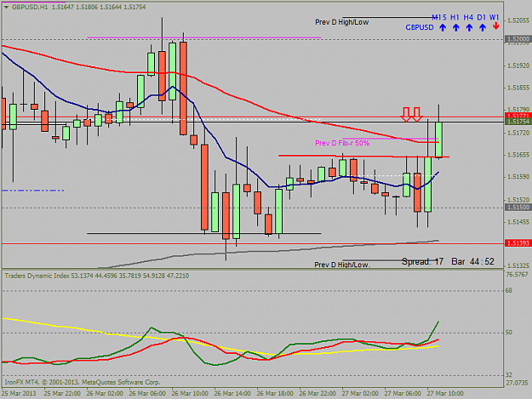Select the short red resistance line near 1.51655
The width and height of the screenshot is (532, 399).
pyautogui.click(x=363, y=156)
